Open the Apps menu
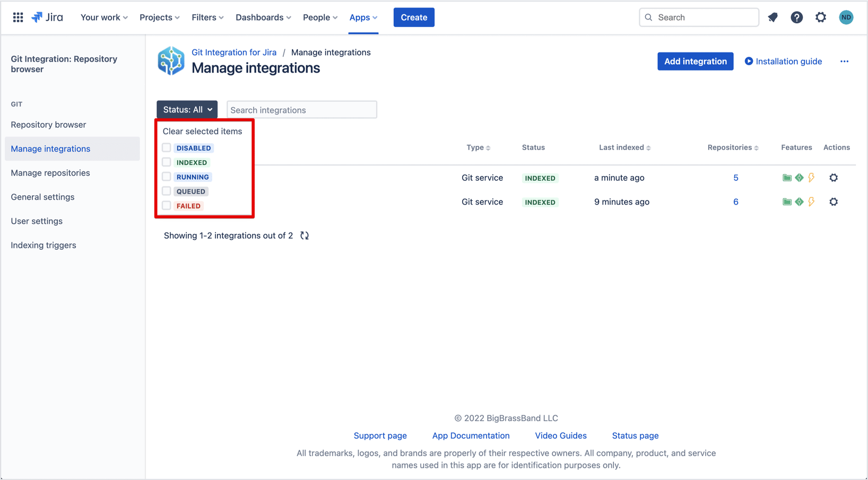Viewport: 868px width, 480px height. [363, 18]
